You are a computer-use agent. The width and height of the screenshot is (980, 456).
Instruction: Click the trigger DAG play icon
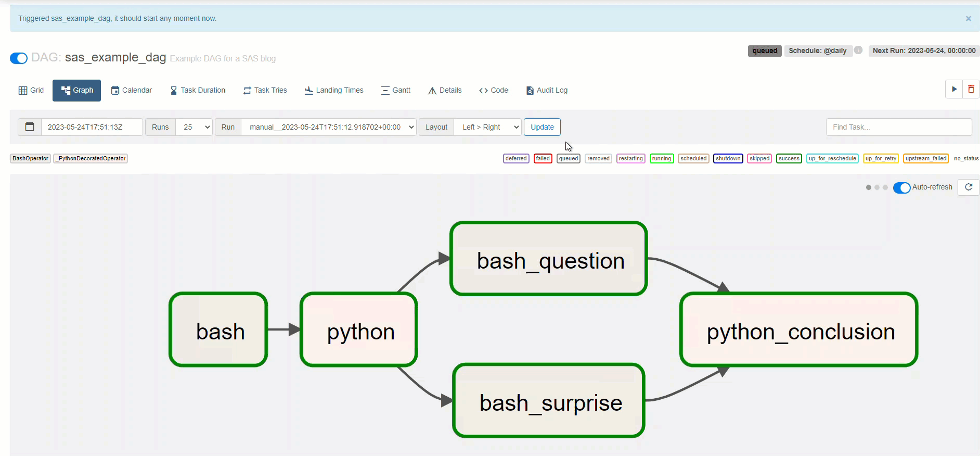(954, 90)
